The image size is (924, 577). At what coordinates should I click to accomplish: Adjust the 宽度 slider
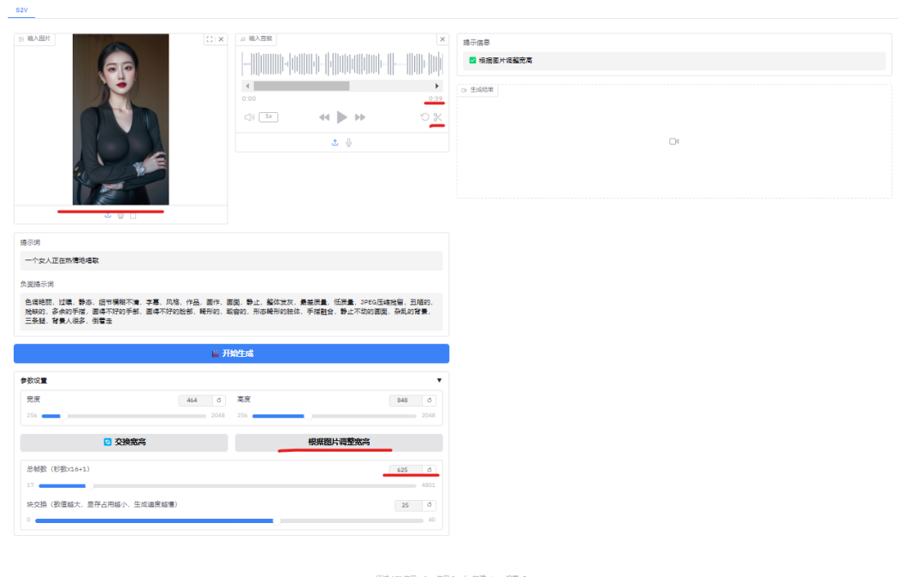coord(124,416)
